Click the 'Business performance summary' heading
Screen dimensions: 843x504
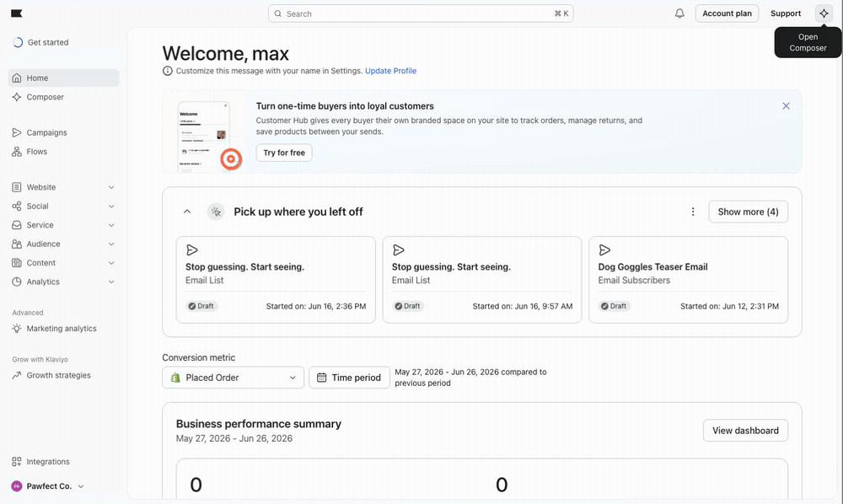[x=259, y=424]
